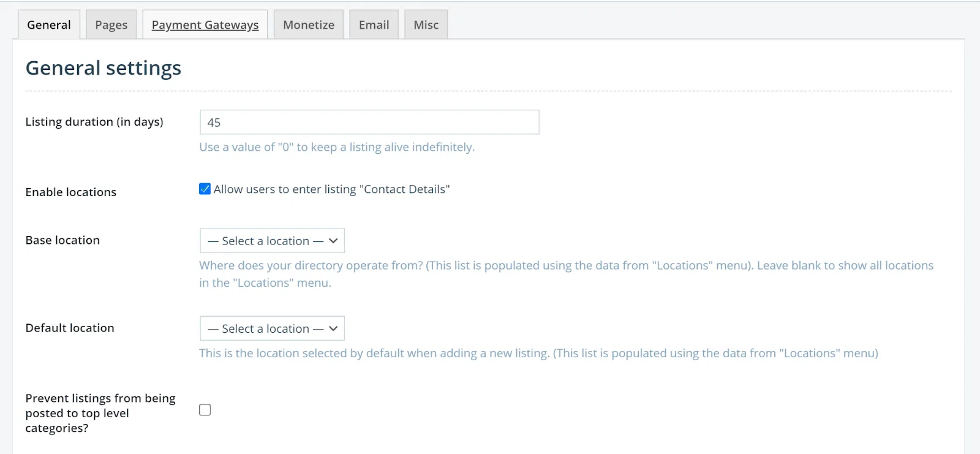Click the 'General settings' heading
980x454 pixels.
104,68
